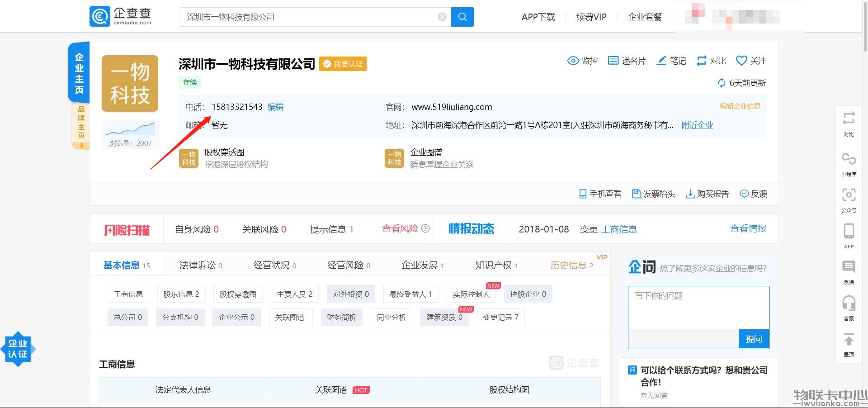Image resolution: width=868 pixels, height=408 pixels.
Task: Click right sidebar 客服 headset icon
Action: [x=849, y=303]
